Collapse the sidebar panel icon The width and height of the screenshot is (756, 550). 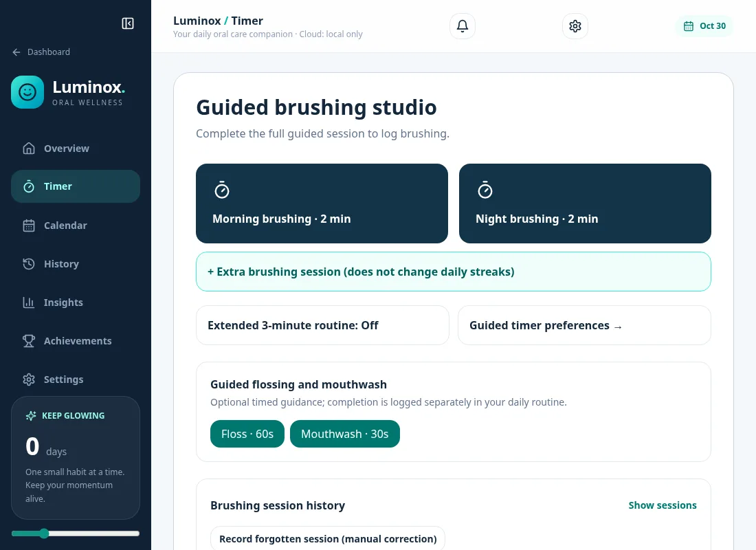(x=128, y=23)
